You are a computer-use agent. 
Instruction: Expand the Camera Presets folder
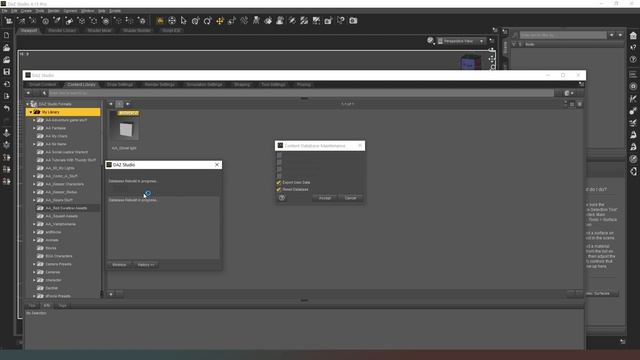tap(34, 264)
